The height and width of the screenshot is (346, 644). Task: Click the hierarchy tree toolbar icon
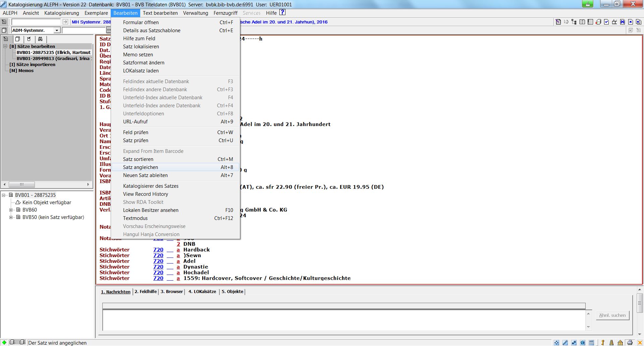click(574, 22)
